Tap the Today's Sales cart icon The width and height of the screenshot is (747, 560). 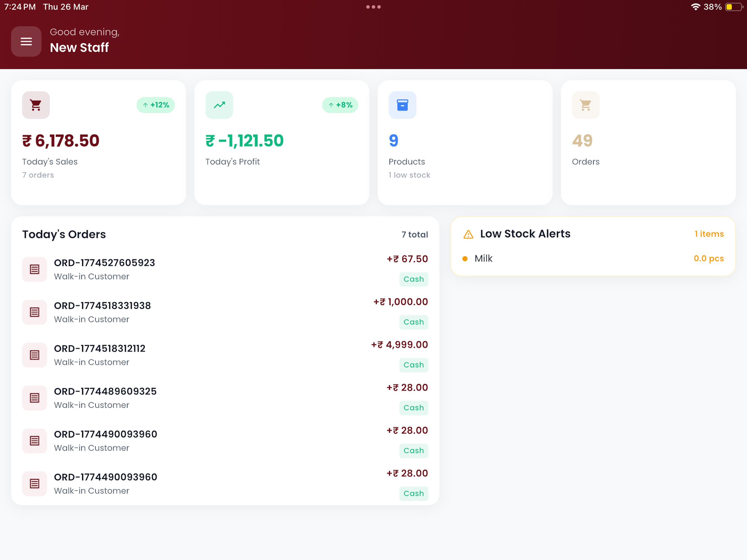pyautogui.click(x=36, y=105)
